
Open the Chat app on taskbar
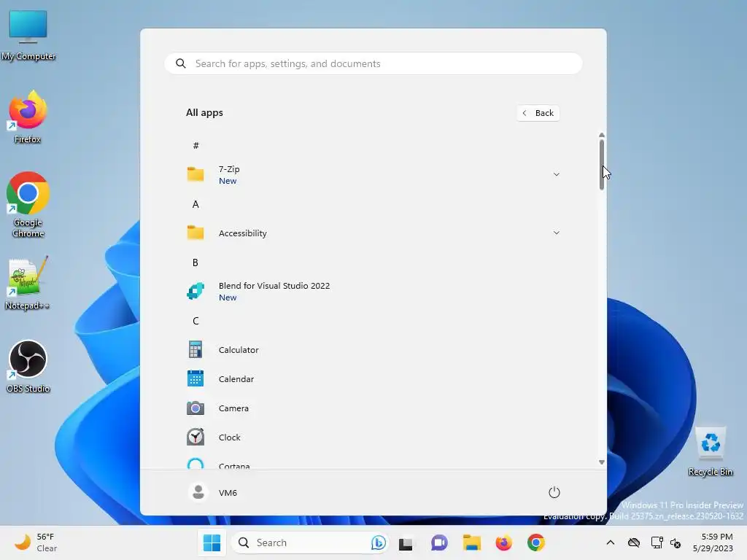(x=439, y=542)
